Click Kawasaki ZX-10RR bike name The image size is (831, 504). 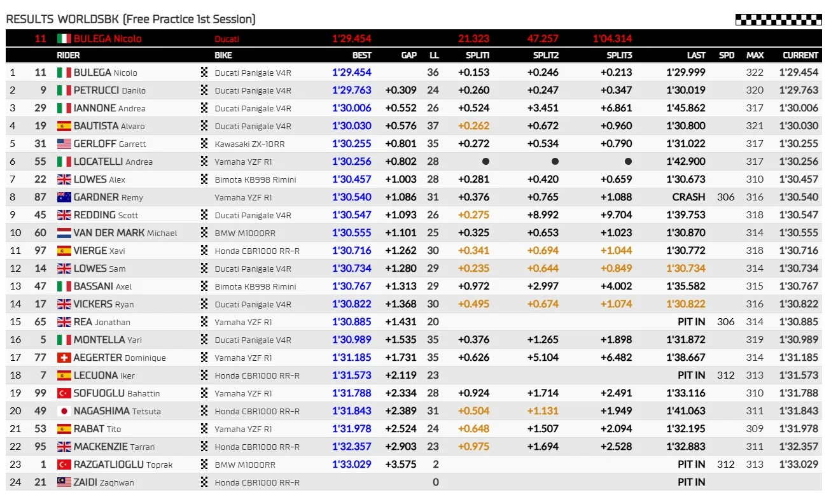tap(250, 144)
